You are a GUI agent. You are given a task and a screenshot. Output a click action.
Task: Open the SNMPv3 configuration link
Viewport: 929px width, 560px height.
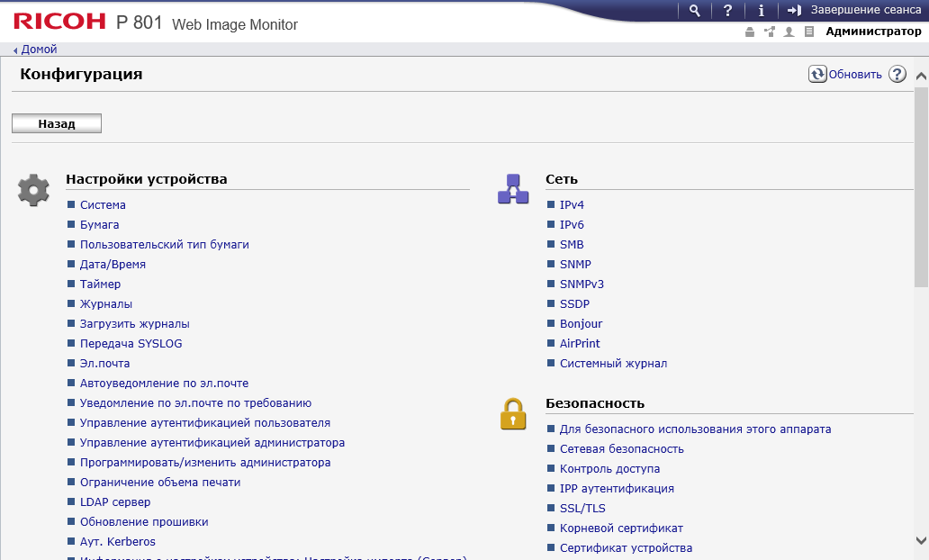coord(582,285)
